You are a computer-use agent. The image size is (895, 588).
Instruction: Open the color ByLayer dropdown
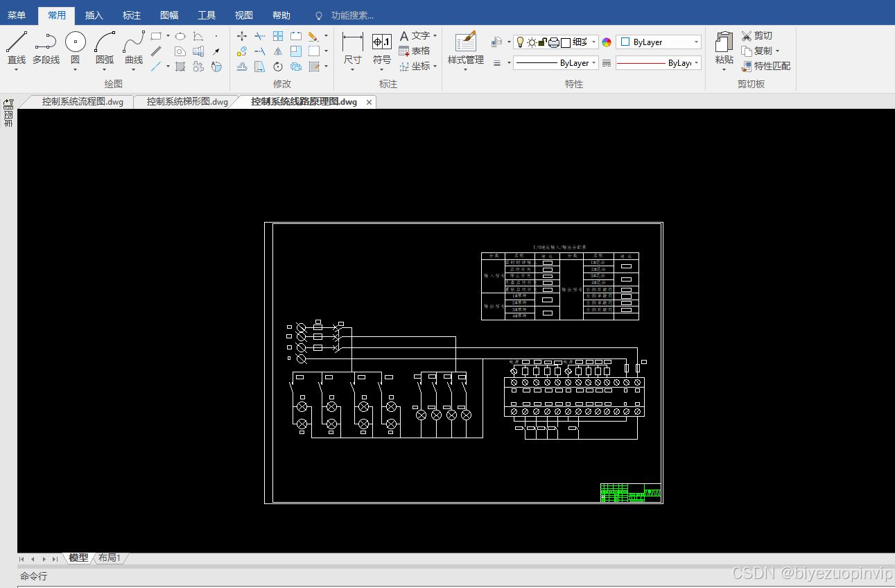tap(659, 42)
